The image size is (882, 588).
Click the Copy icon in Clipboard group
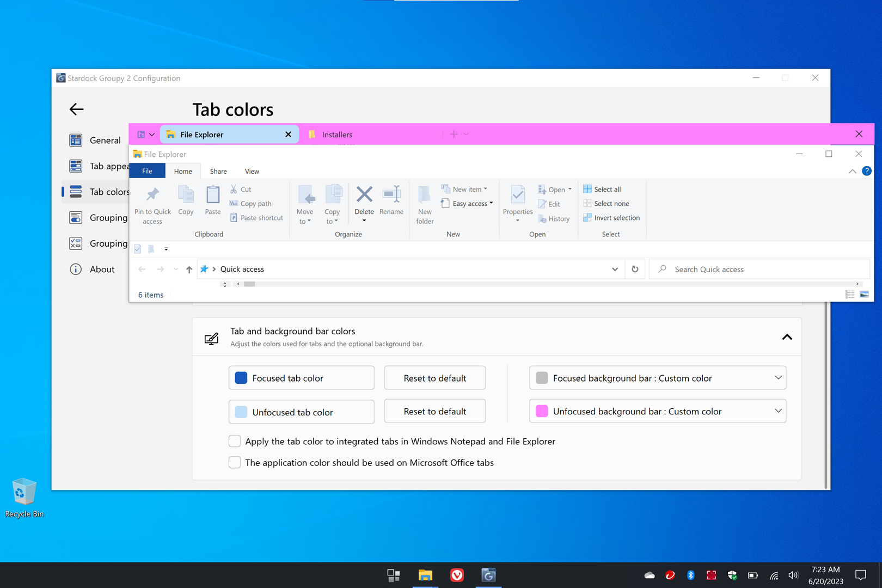pyautogui.click(x=186, y=194)
